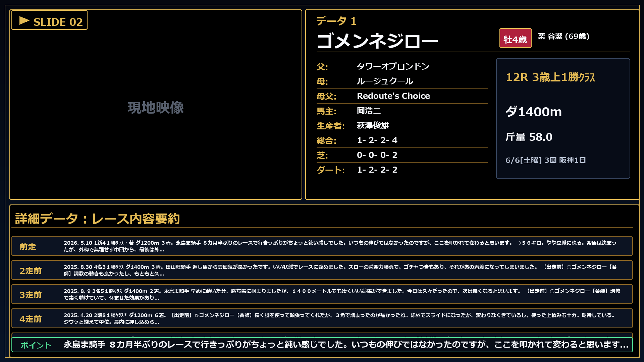Click the ダ1400m distance text
Viewport: 644px width, 362px height.
click(x=534, y=112)
